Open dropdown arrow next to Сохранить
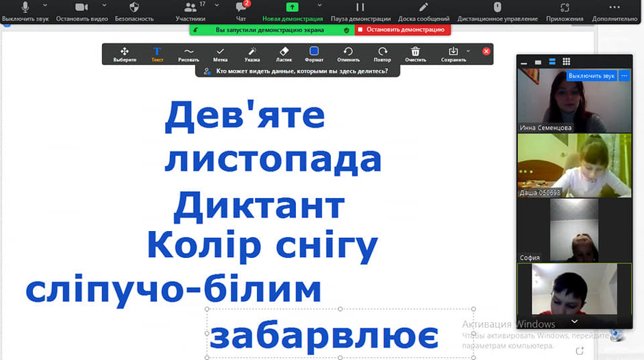Image resolution: width=644 pixels, height=360 pixels. pyautogui.click(x=468, y=51)
